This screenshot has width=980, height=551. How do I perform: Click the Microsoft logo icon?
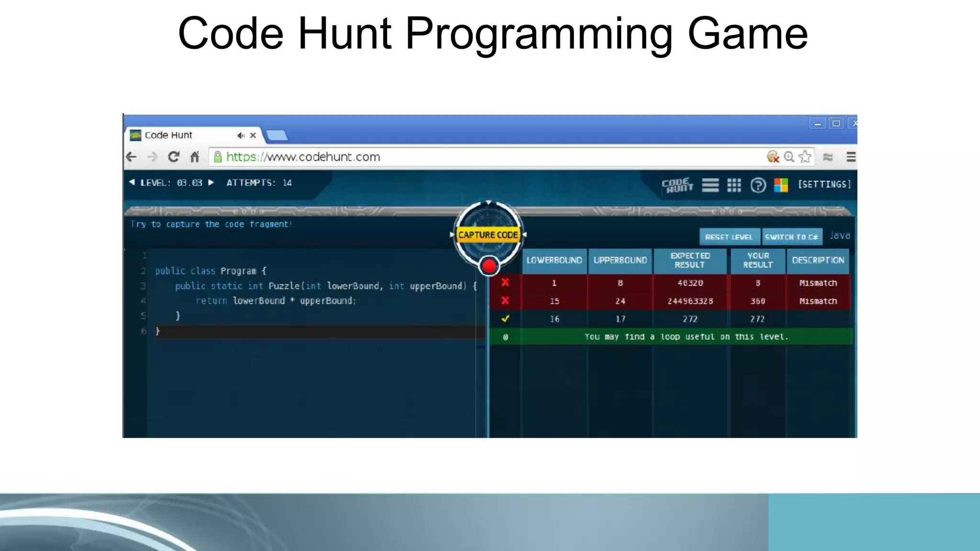point(781,185)
